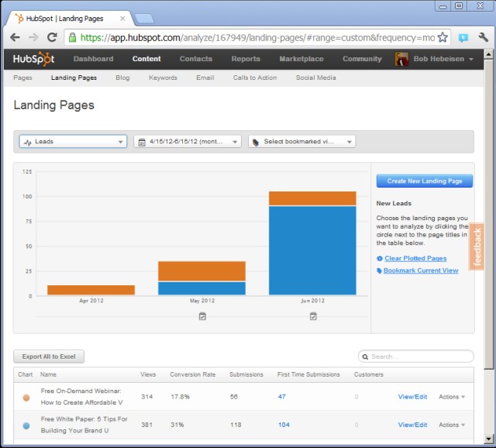496x448 pixels.
Task: Toggle the blue chart circle for Free White Paper
Action: 26,425
